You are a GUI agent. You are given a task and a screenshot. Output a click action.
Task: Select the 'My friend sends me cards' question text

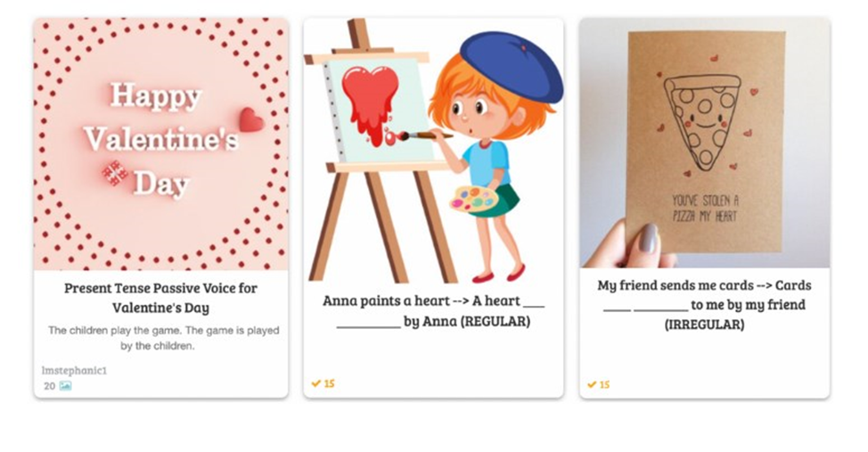[x=704, y=305]
